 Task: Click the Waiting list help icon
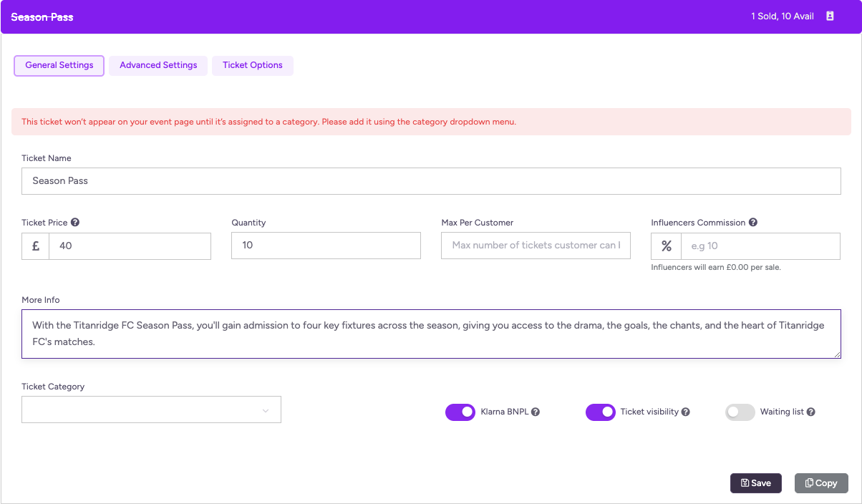(811, 412)
